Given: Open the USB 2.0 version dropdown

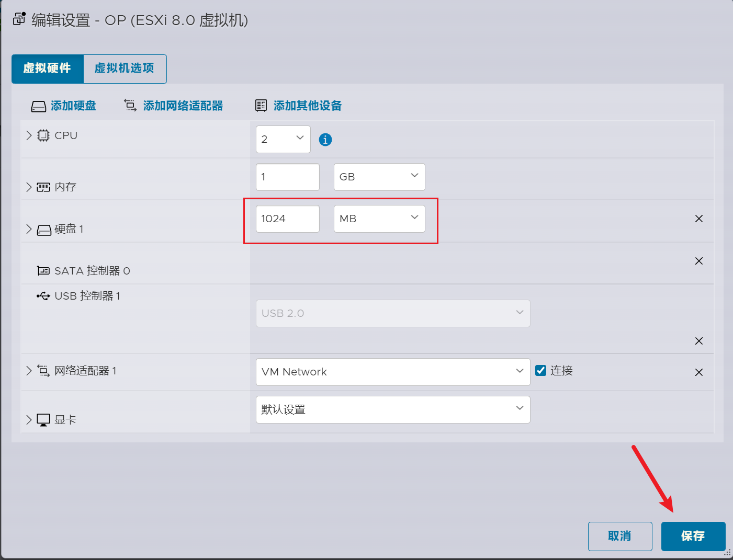Looking at the screenshot, I should (x=393, y=313).
